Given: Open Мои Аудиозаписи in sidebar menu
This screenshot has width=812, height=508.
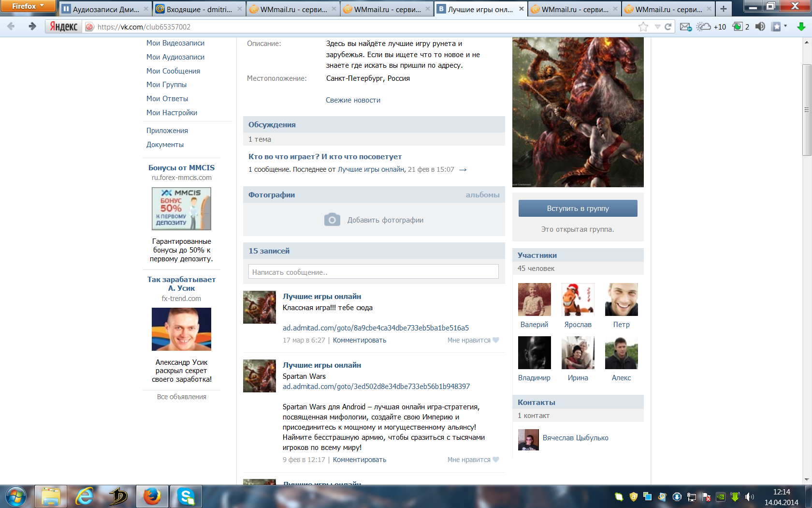Looking at the screenshot, I should pos(175,57).
